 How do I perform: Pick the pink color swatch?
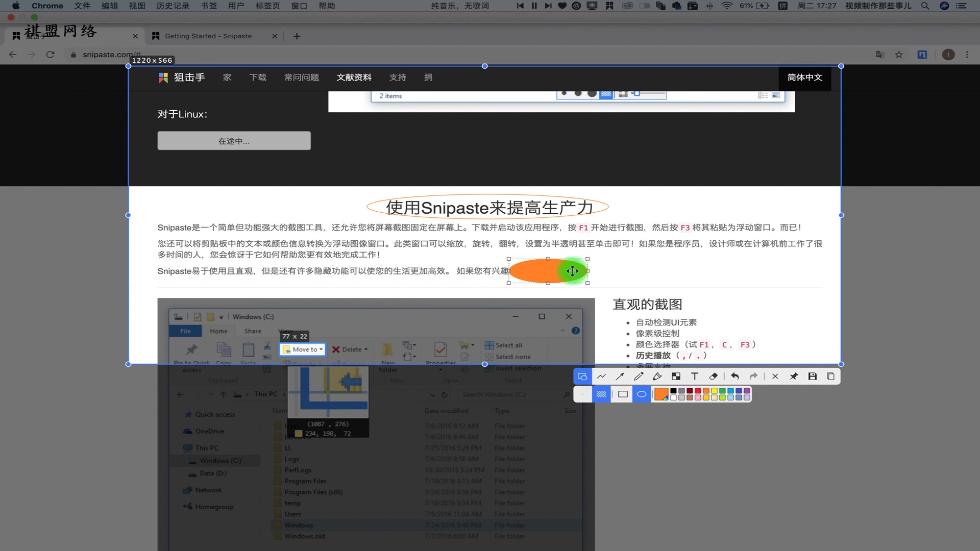click(x=698, y=397)
